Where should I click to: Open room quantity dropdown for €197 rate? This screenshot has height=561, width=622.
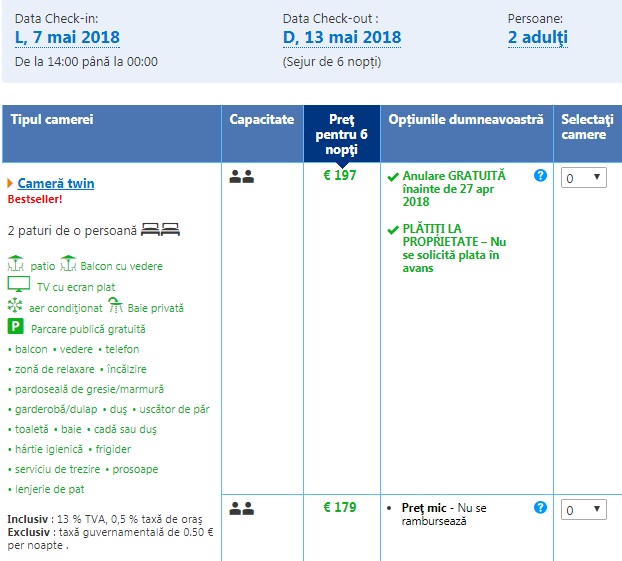tap(584, 177)
